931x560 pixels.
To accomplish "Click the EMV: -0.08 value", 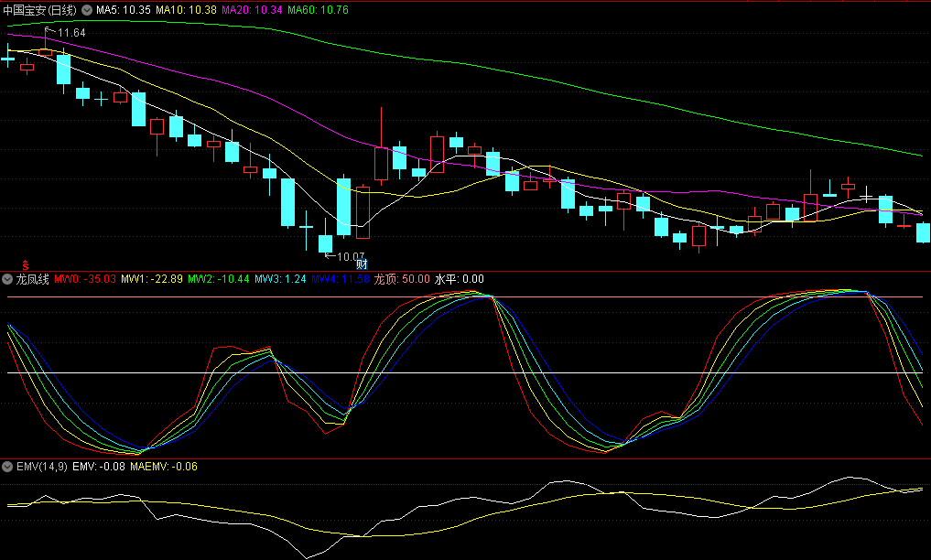I will coord(99,467).
